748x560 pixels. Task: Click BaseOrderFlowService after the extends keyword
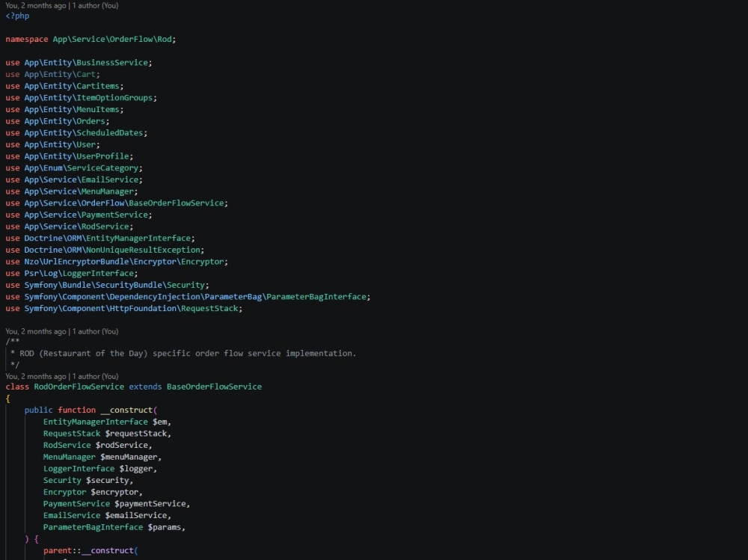click(x=214, y=387)
